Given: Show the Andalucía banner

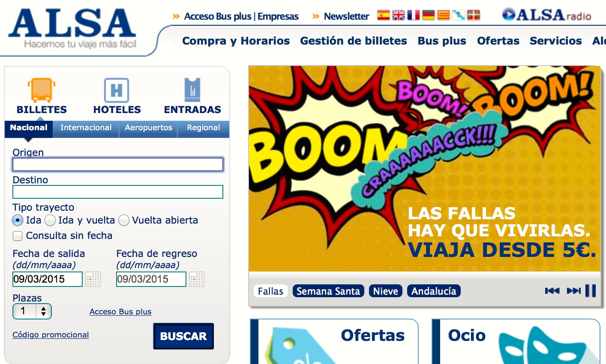Looking at the screenshot, I should pos(434,291).
